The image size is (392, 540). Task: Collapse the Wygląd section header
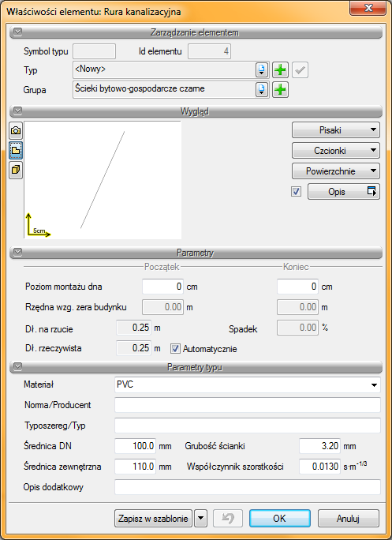point(17,111)
